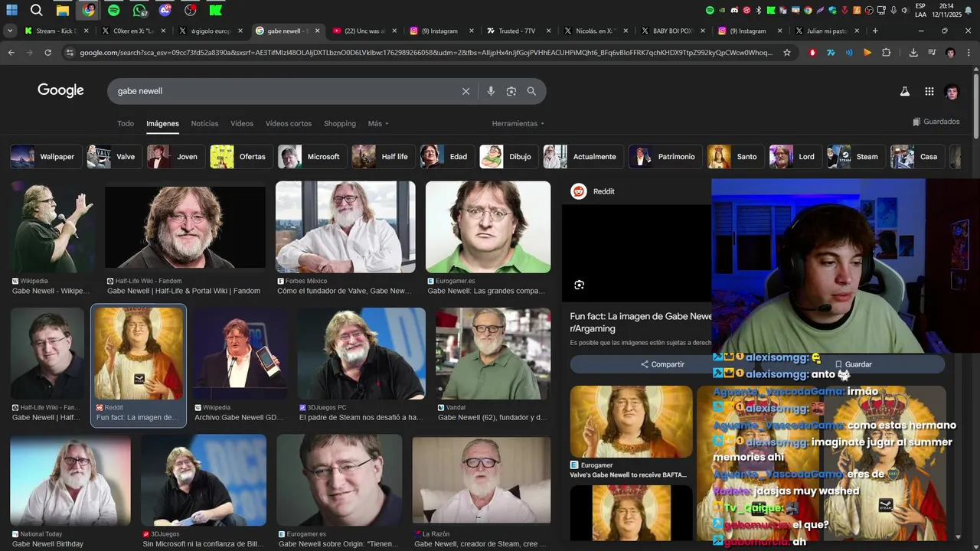This screenshot has height=551, width=980.
Task: Expand the Herramientas tools dropdown
Action: click(518, 123)
